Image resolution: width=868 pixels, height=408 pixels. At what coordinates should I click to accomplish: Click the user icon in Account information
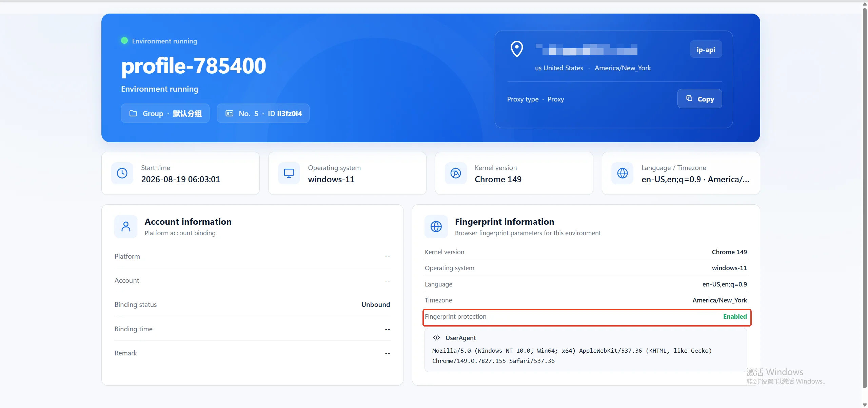(x=126, y=226)
